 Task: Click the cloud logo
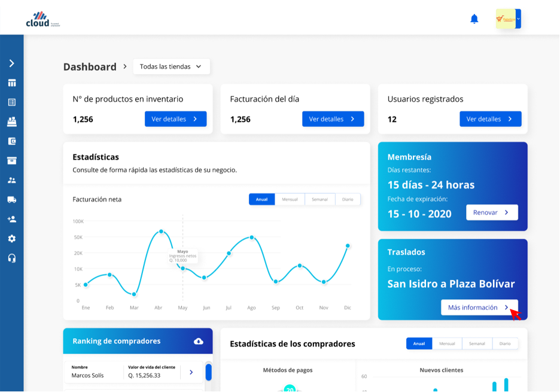(x=43, y=19)
